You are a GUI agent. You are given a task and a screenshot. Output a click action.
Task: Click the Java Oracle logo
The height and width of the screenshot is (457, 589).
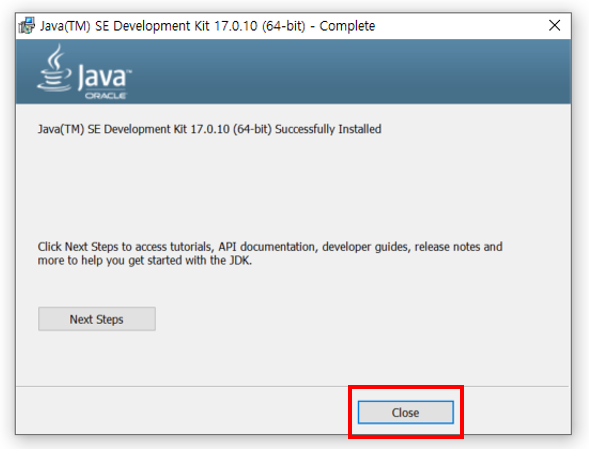click(x=85, y=72)
